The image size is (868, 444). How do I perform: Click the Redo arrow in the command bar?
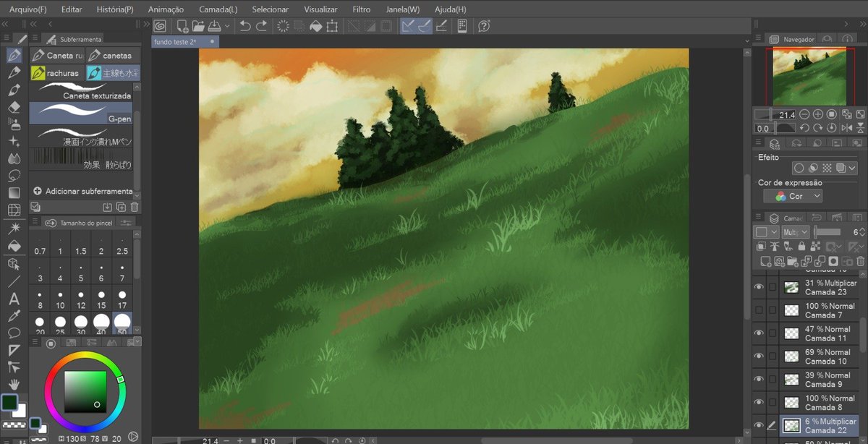tap(261, 26)
